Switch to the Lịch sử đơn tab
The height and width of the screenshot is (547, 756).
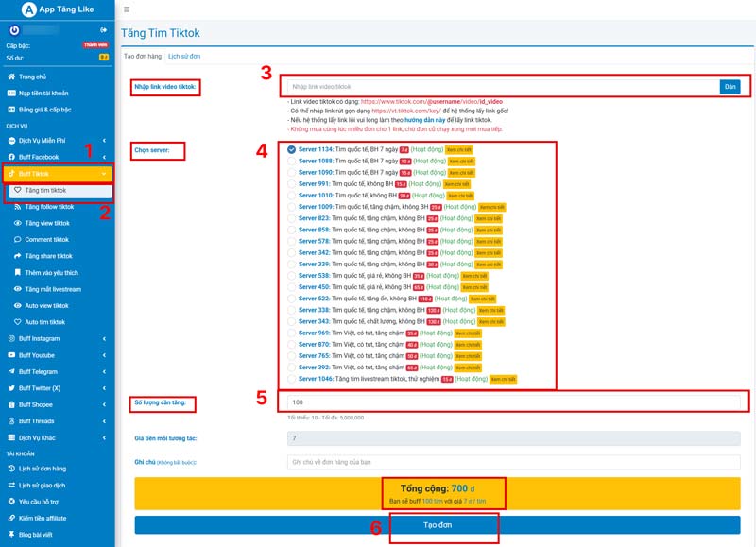point(184,56)
